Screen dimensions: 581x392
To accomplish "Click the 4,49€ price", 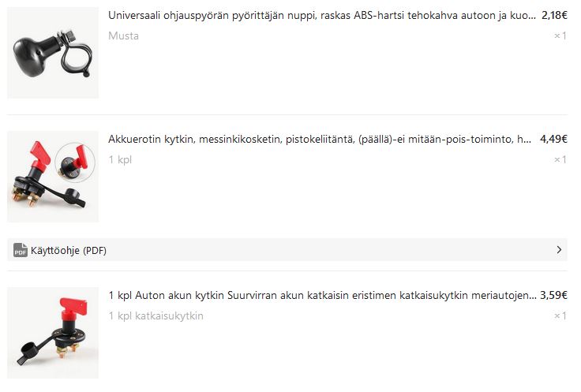I will click(553, 139).
